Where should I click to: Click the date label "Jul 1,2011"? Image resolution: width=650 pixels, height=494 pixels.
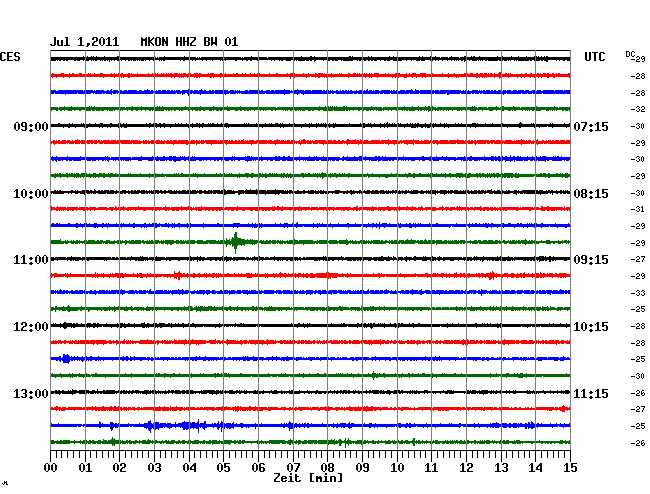click(85, 42)
